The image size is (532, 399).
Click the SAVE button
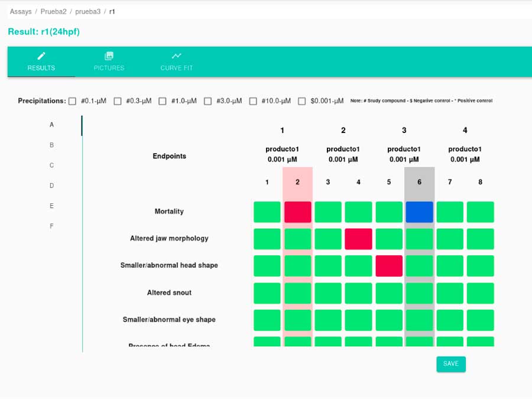451,364
